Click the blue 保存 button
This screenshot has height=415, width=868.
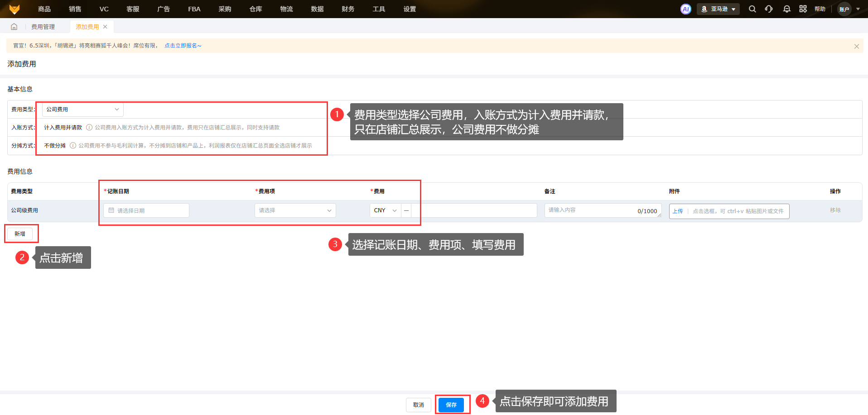[451, 405]
